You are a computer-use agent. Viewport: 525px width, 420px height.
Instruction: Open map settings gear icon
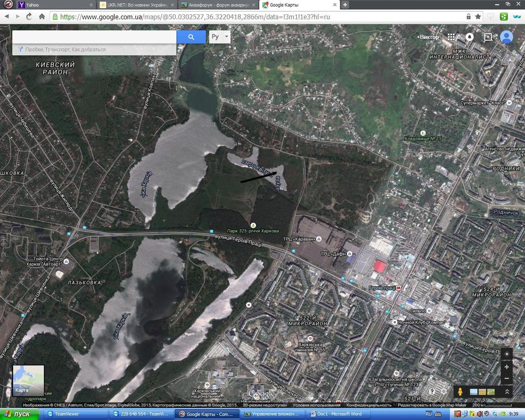[x=444, y=392]
